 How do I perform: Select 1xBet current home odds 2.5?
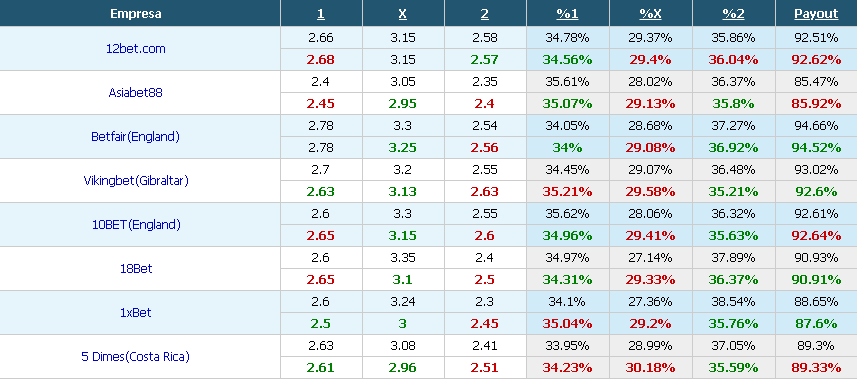tap(321, 324)
